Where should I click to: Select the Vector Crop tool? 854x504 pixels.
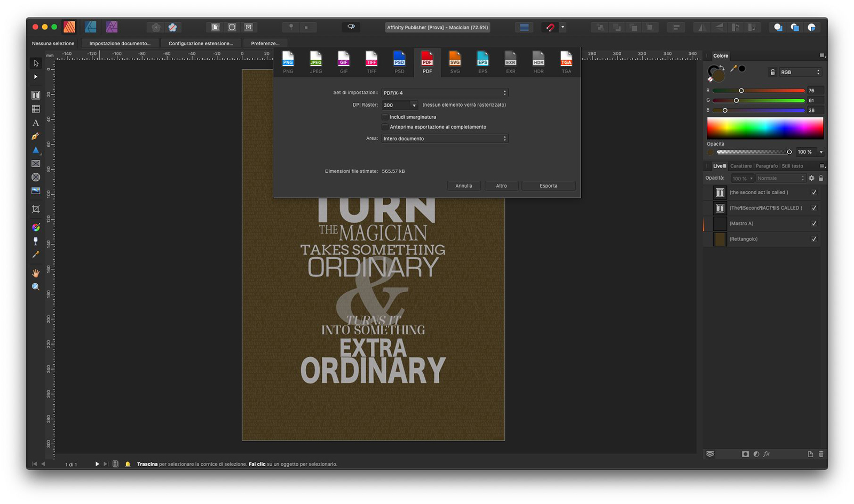(x=36, y=209)
